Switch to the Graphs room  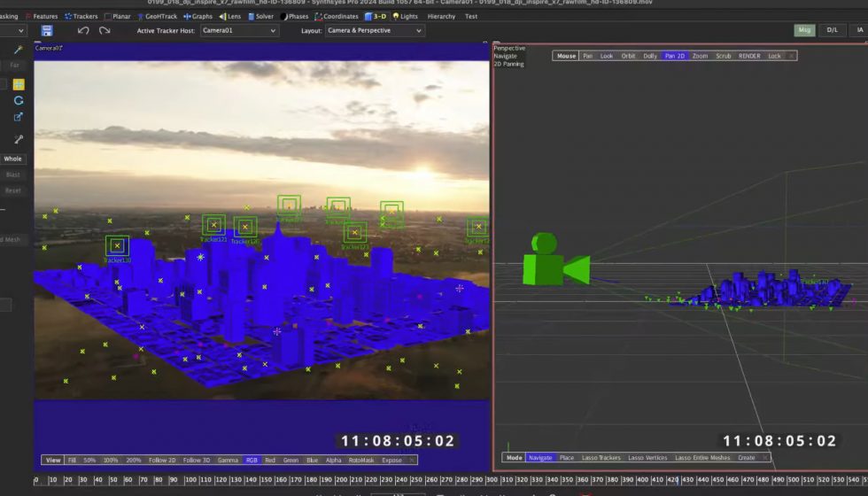[x=198, y=16]
